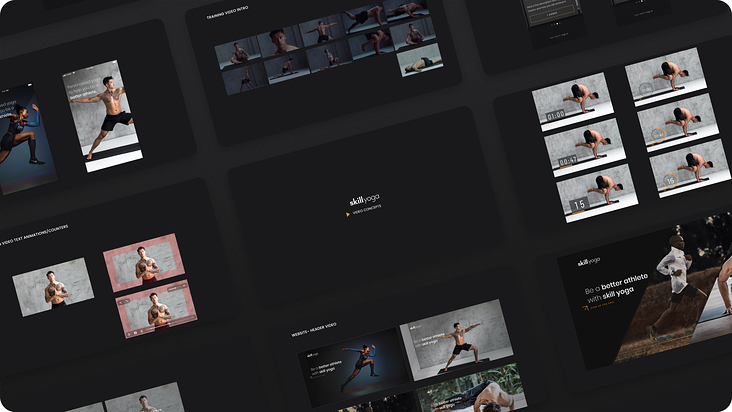This screenshot has height=412, width=732.
Task: Click the grey circular timer without orange
Action: [646, 88]
